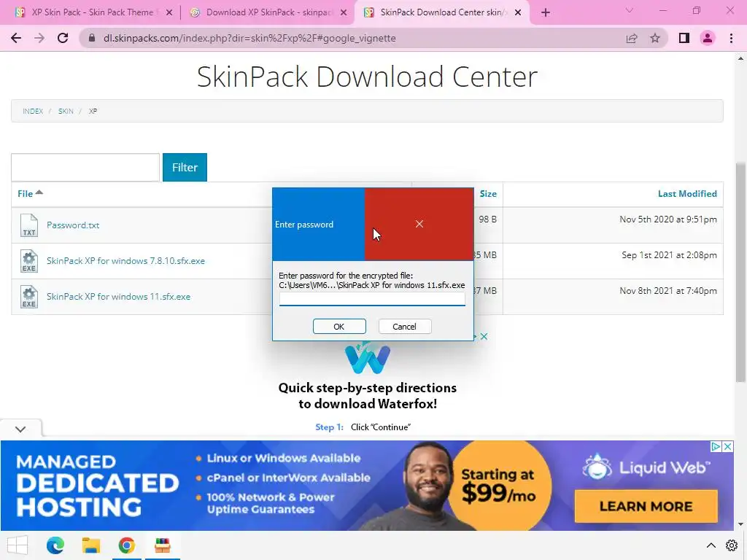Screen dimensions: 747x560
Task: Close the XP Skin Pack theme tab
Action: point(169,12)
